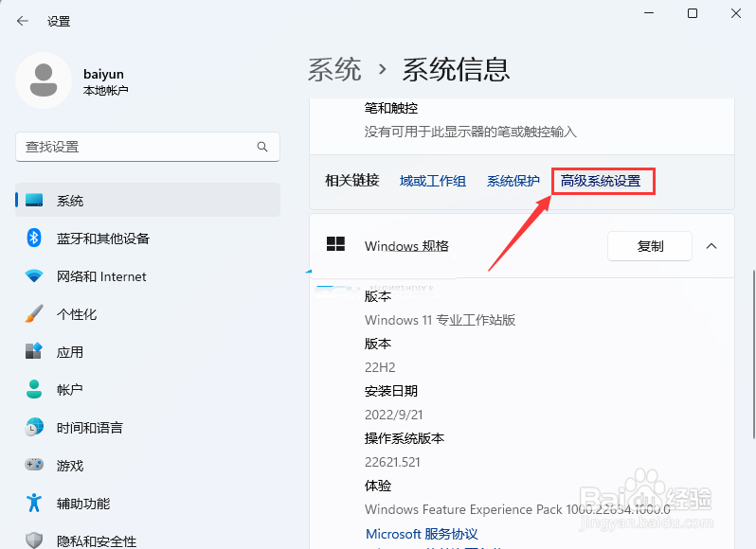This screenshot has height=549, width=756.
Task: Click the baiyun account name
Action: pos(103,74)
